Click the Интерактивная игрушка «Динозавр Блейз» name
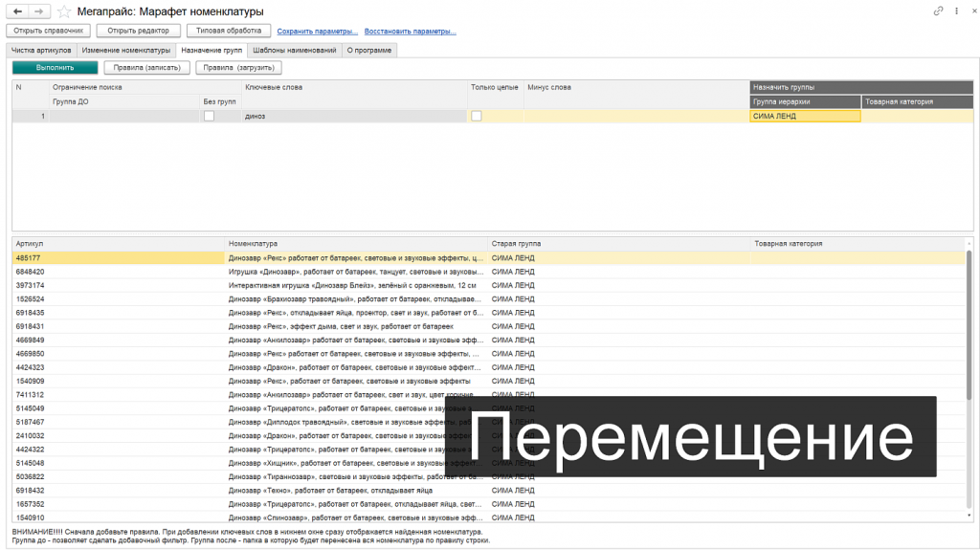This screenshot has width=980, height=550. pyautogui.click(x=352, y=286)
